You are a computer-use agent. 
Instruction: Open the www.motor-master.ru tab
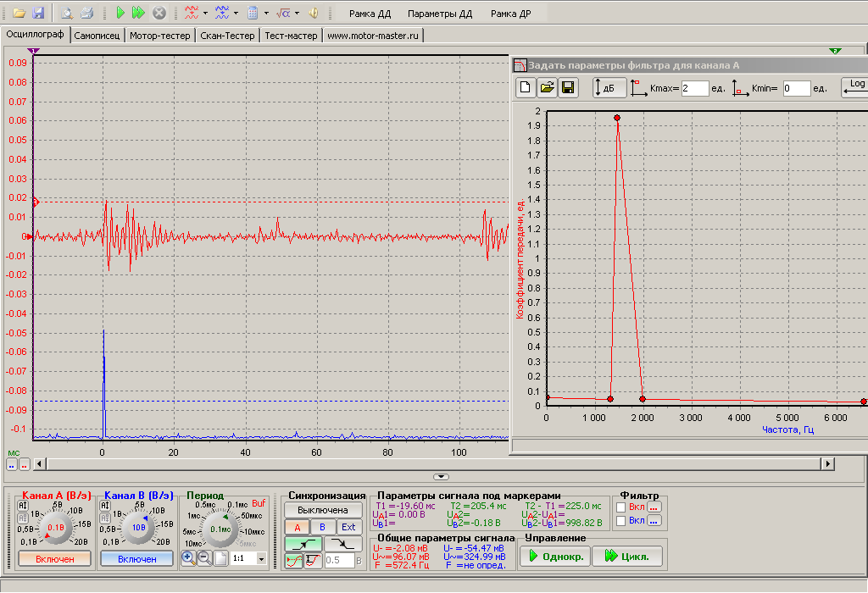coord(373,36)
